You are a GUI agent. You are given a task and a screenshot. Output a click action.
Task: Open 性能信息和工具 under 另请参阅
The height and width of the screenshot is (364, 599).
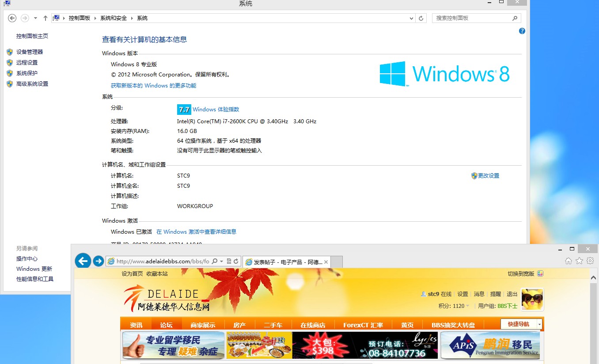(35, 279)
